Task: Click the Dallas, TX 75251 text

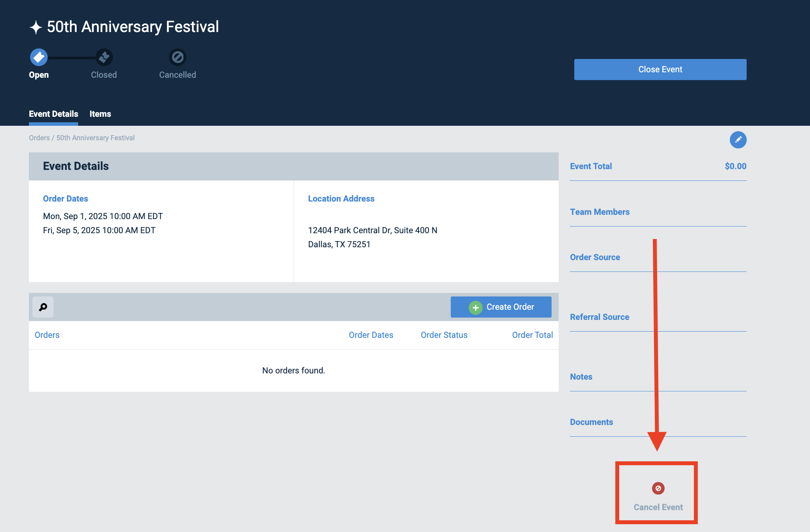Action: pos(339,245)
